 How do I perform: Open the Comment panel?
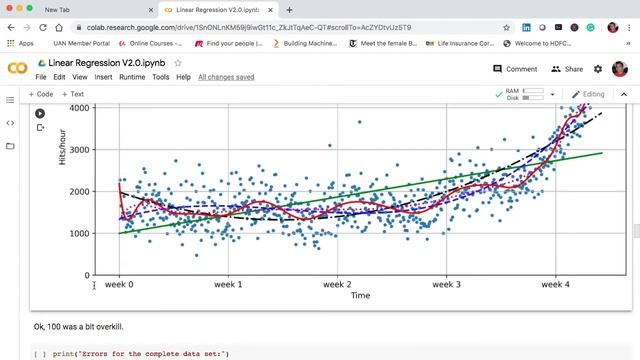pyautogui.click(x=515, y=69)
